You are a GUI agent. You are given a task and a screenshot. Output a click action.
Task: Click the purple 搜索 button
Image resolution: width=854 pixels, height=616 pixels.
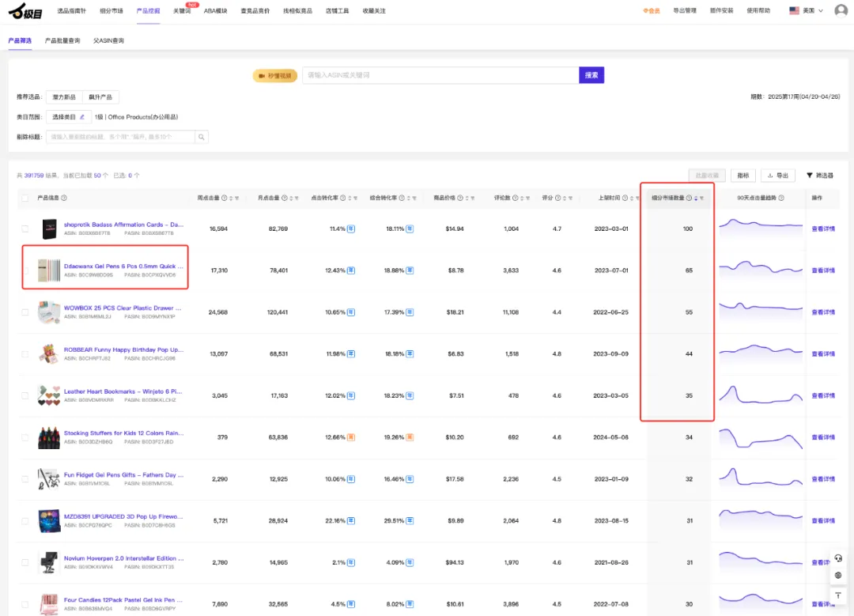point(591,75)
